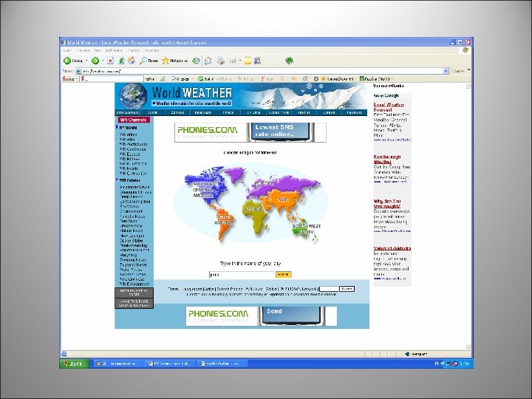Open the third menu bar item (View)

pyautogui.click(x=98, y=50)
